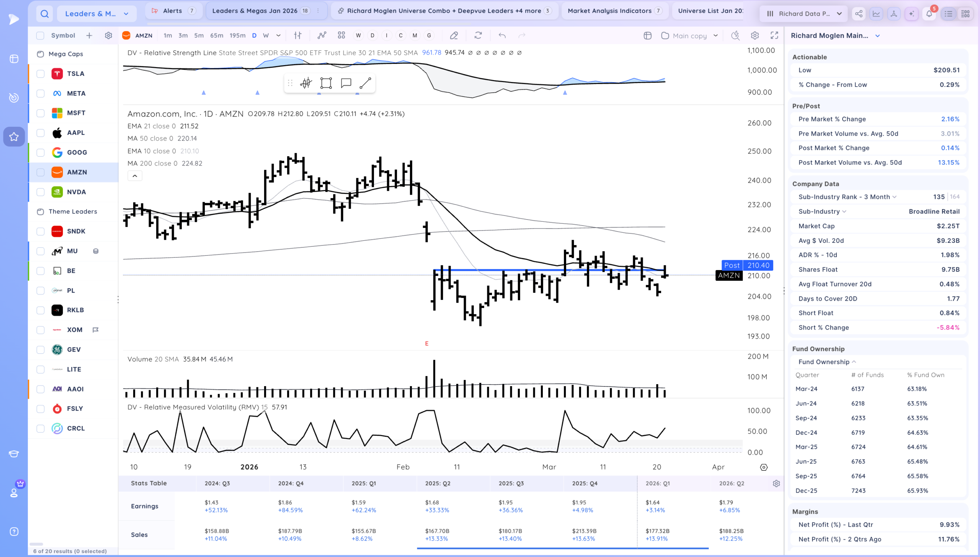Toggle the select-all Symbol checkbox
Viewport: 980px width, 557px height.
pos(40,36)
